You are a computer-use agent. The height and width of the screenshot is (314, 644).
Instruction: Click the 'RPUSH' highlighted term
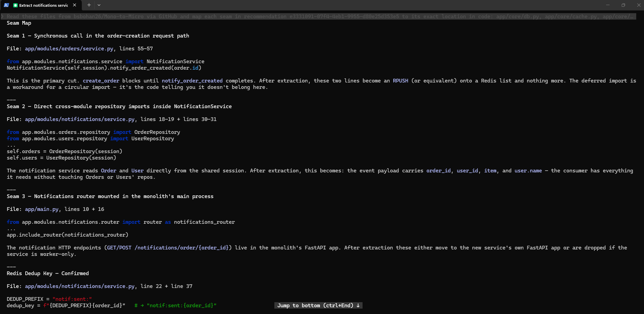click(400, 81)
